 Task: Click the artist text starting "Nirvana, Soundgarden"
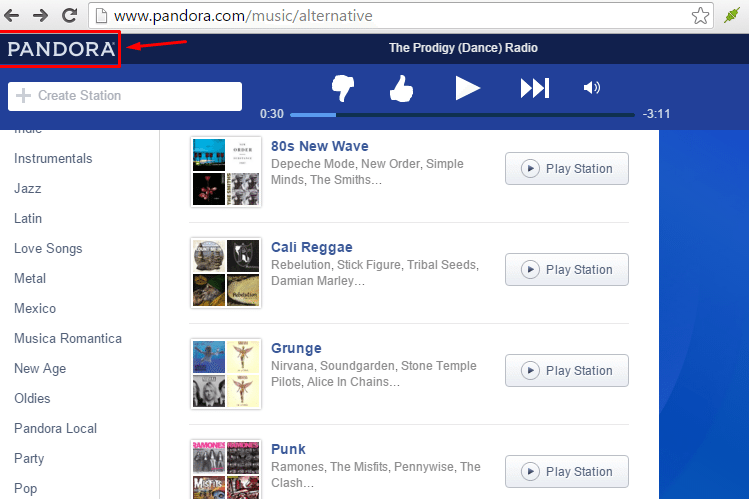374,374
